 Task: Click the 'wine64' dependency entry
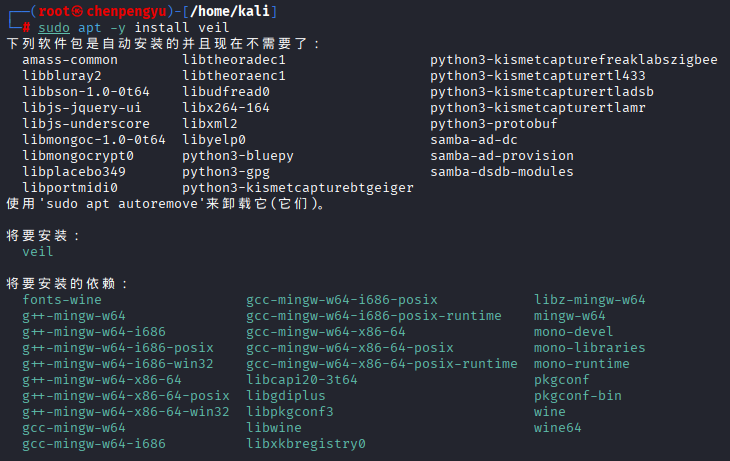[x=557, y=427]
